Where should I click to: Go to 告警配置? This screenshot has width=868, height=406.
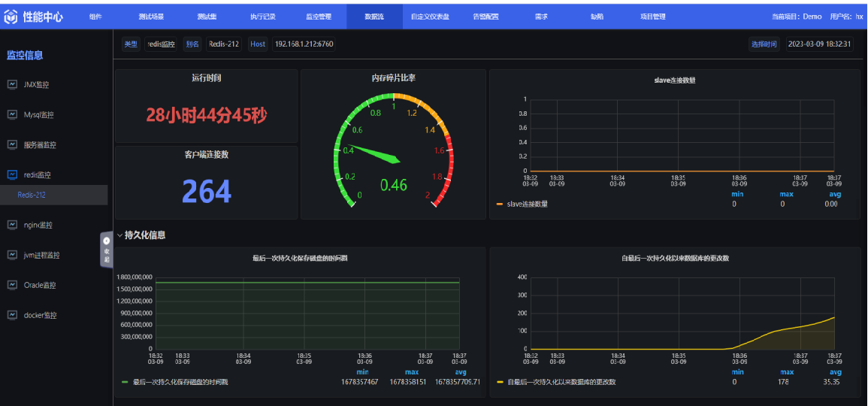coord(486,17)
